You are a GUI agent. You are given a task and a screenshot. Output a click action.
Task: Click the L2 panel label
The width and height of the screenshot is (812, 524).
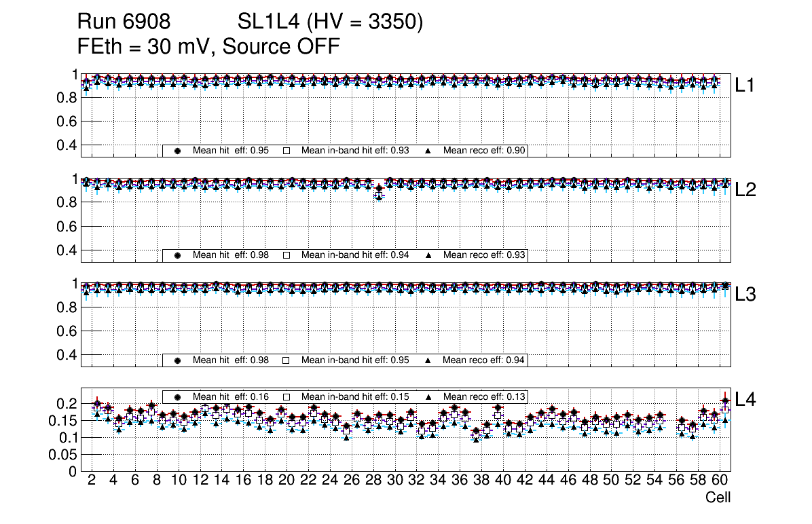pos(745,190)
